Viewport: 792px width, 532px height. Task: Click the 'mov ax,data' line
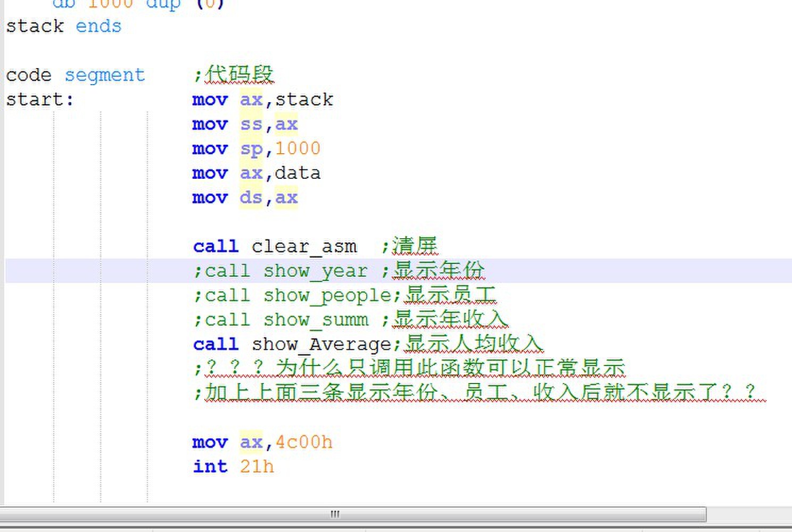click(256, 173)
